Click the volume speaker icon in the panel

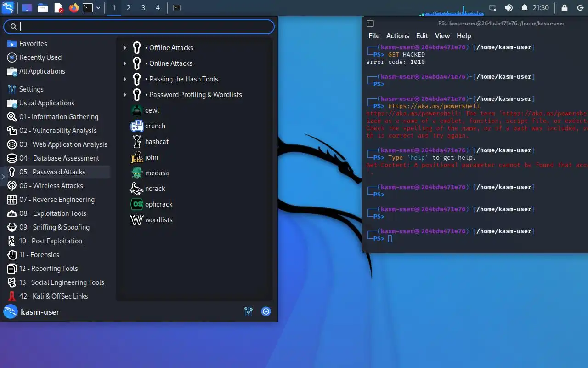(x=509, y=8)
